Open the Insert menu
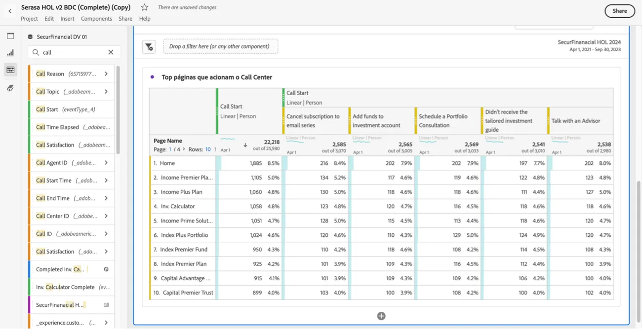The image size is (644, 330). coord(68,19)
